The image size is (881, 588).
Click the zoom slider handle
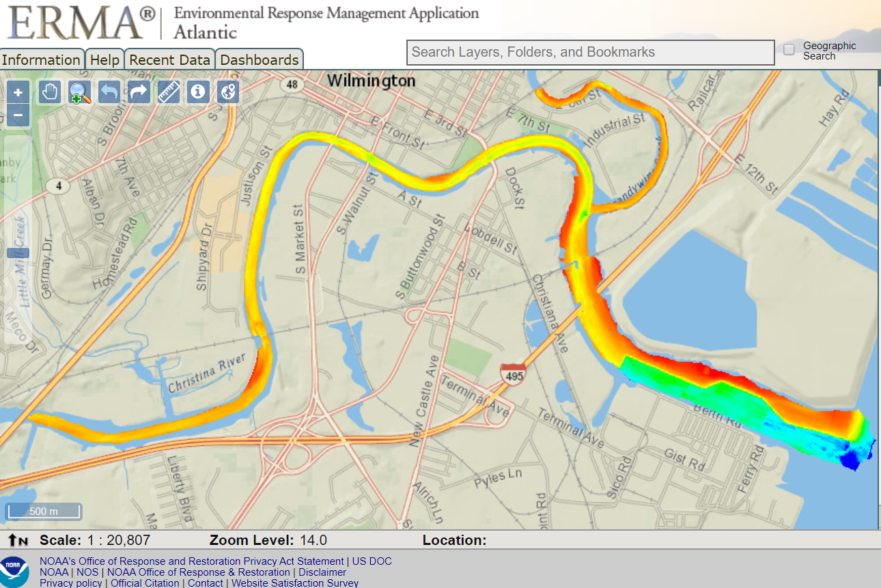point(18,253)
